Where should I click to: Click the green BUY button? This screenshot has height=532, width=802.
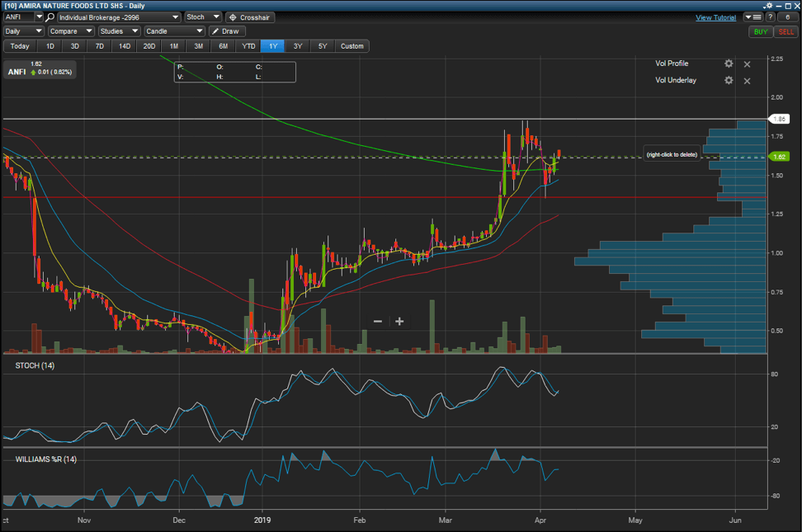point(761,31)
